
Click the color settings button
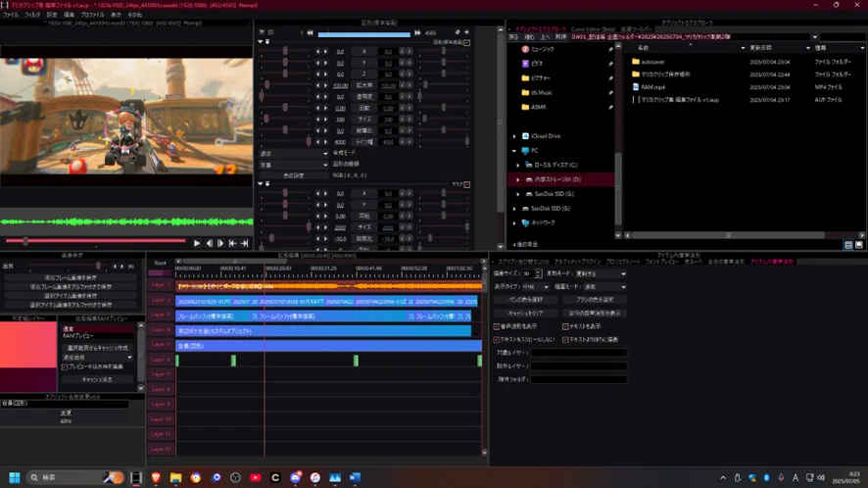tap(294, 176)
